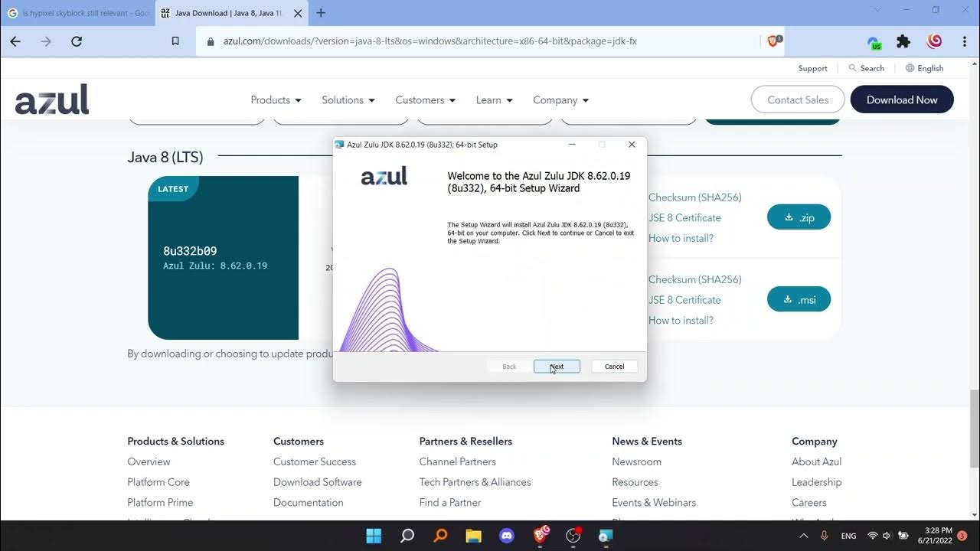
Task: Download the .msi installer package
Action: tap(799, 299)
